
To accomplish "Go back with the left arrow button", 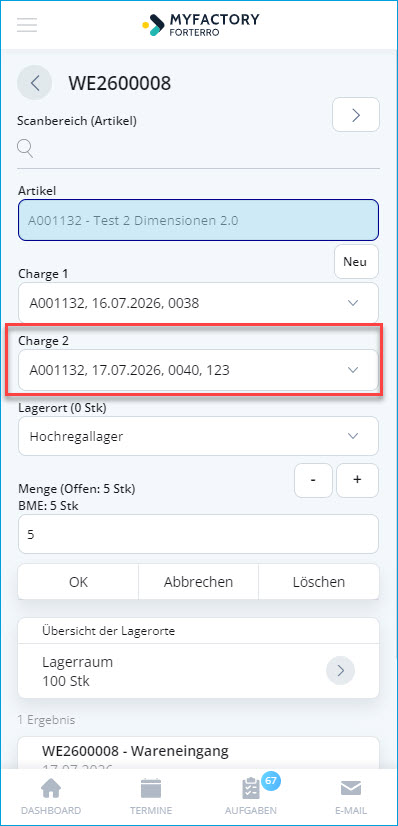I will 35,83.
